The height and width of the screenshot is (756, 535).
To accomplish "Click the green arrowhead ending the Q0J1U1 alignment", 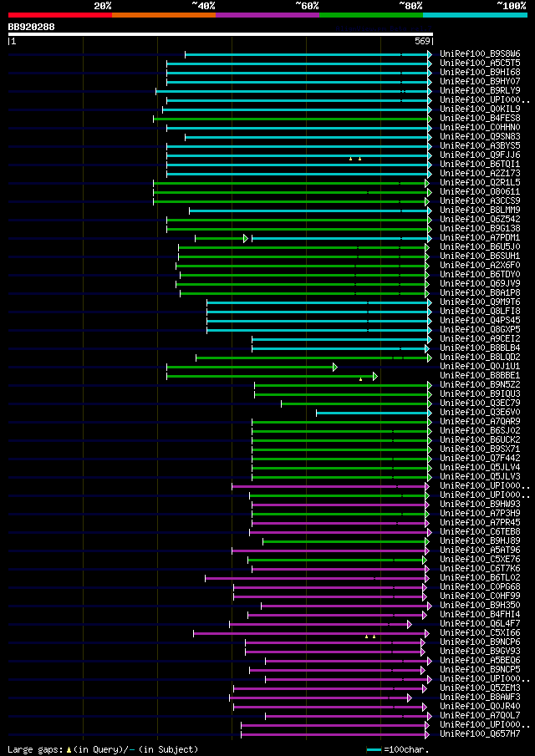I will click(335, 367).
